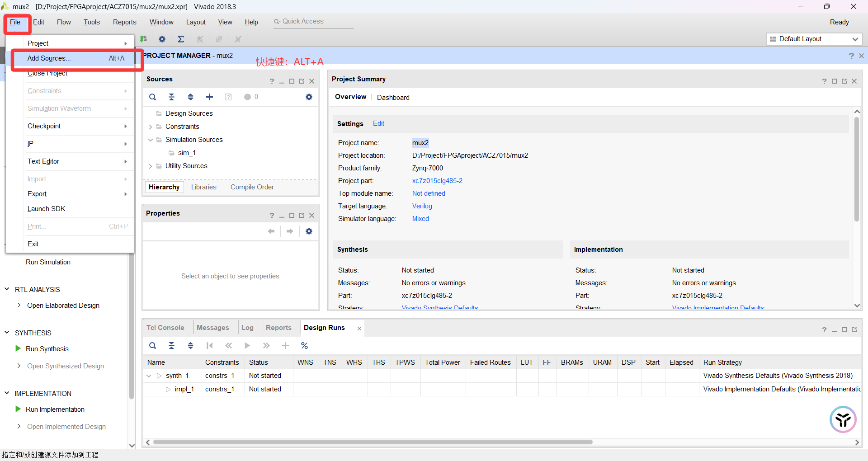Open Properties panel settings gear
The image size is (868, 461).
309,231
